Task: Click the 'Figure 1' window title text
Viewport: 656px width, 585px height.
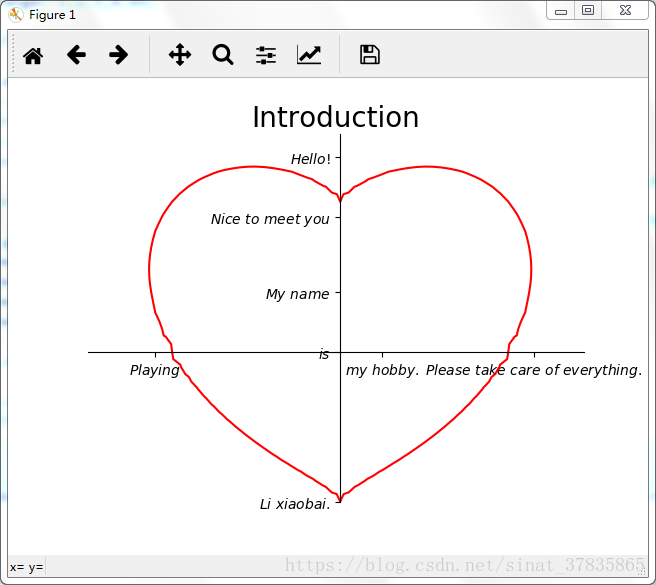Action: click(x=52, y=15)
